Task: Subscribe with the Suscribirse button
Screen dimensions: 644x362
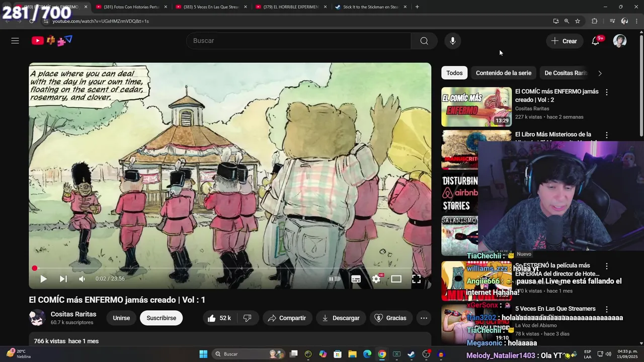Action: (x=162, y=318)
